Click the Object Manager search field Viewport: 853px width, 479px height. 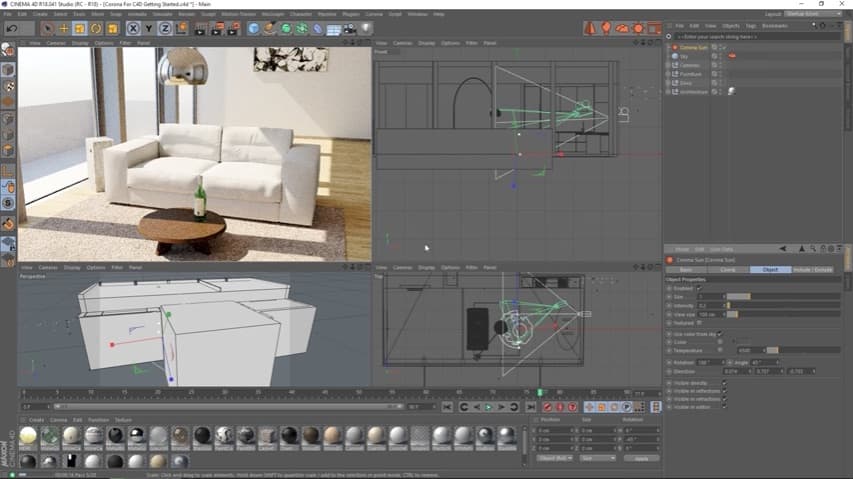click(x=757, y=36)
